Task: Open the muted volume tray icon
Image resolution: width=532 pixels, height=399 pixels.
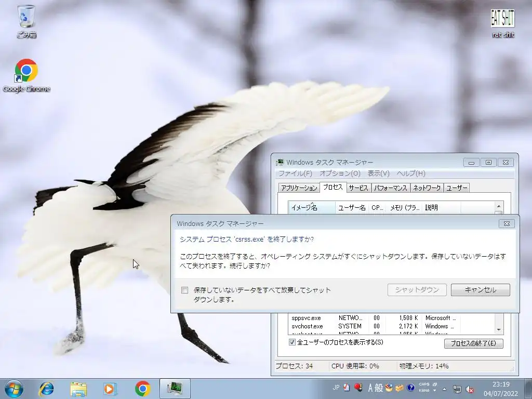Action: tap(470, 390)
